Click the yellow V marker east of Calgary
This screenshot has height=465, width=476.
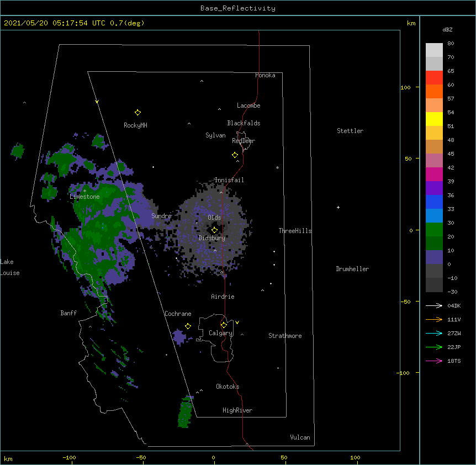point(237,323)
